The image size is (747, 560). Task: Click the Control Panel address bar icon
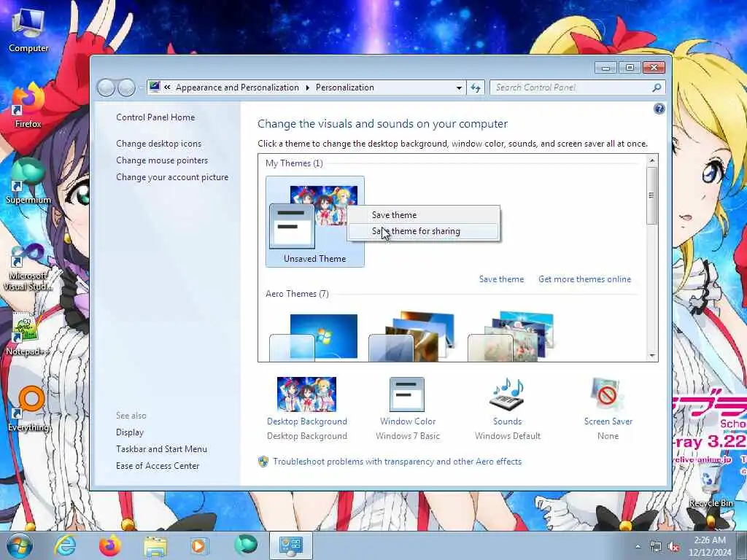click(x=155, y=87)
